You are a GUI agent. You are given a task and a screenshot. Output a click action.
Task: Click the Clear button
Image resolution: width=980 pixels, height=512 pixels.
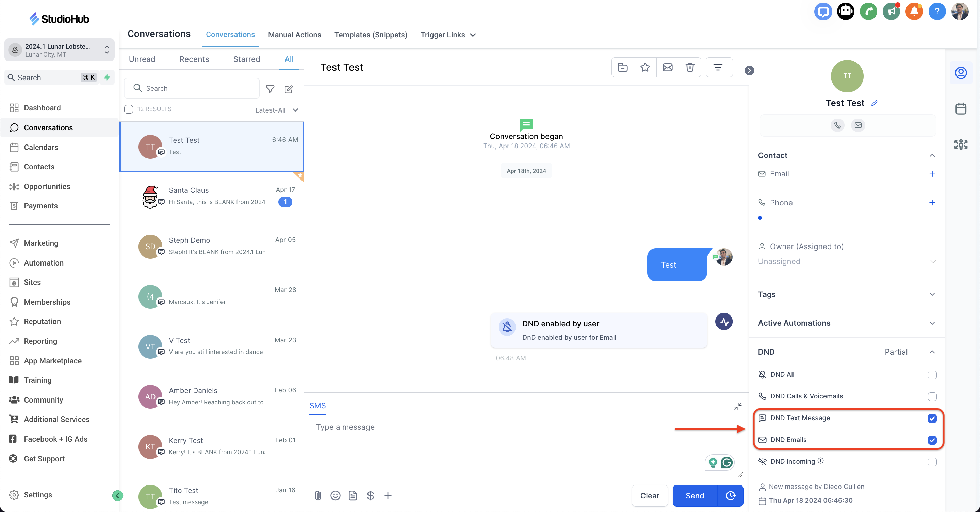649,496
